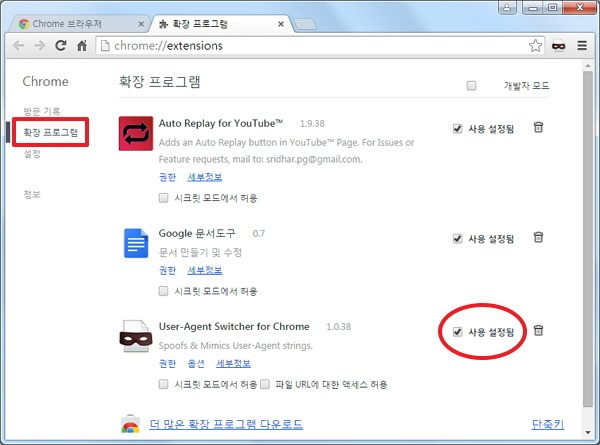Open 세부정보 link for Auto Replay for YouTube
Viewport: 600px width, 445px height.
pos(204,177)
